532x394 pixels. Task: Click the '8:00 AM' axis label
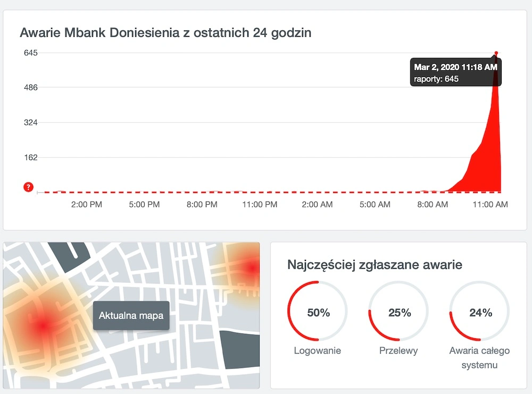tap(433, 205)
